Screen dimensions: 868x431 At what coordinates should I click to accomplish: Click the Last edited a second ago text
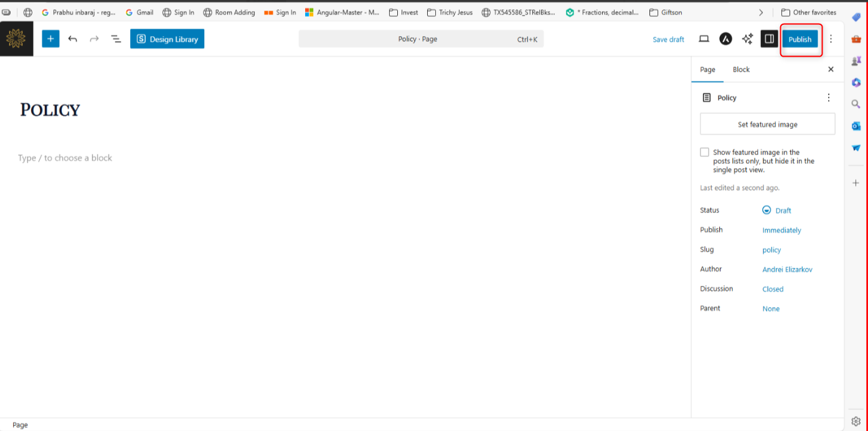point(740,187)
